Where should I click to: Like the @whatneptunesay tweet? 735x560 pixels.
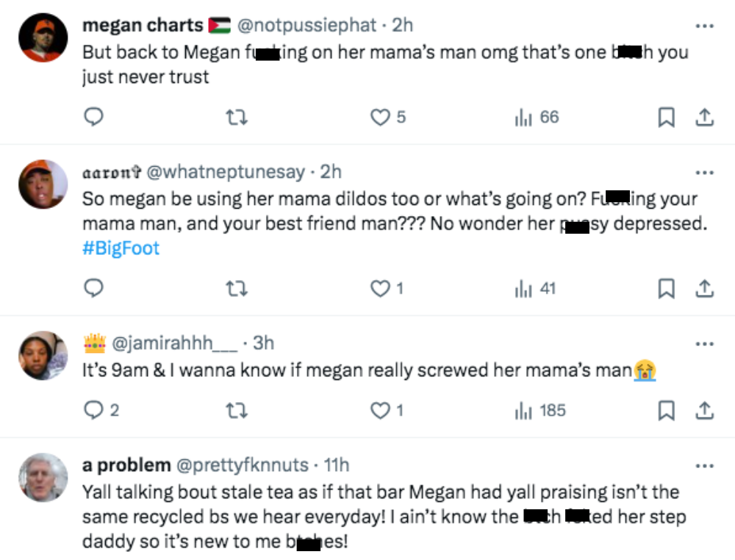(379, 288)
